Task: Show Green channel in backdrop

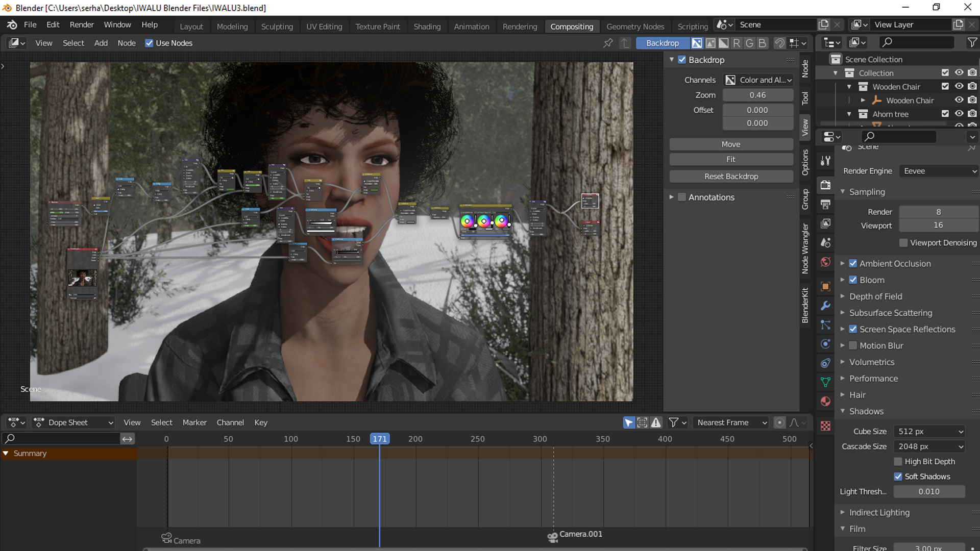Action: click(x=749, y=43)
